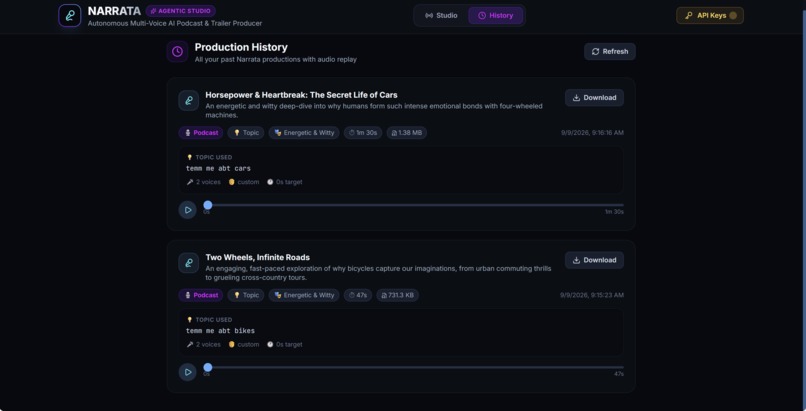Click the Energetic & Witty tag on cars episode
Image resolution: width=806 pixels, height=411 pixels.
click(x=304, y=133)
